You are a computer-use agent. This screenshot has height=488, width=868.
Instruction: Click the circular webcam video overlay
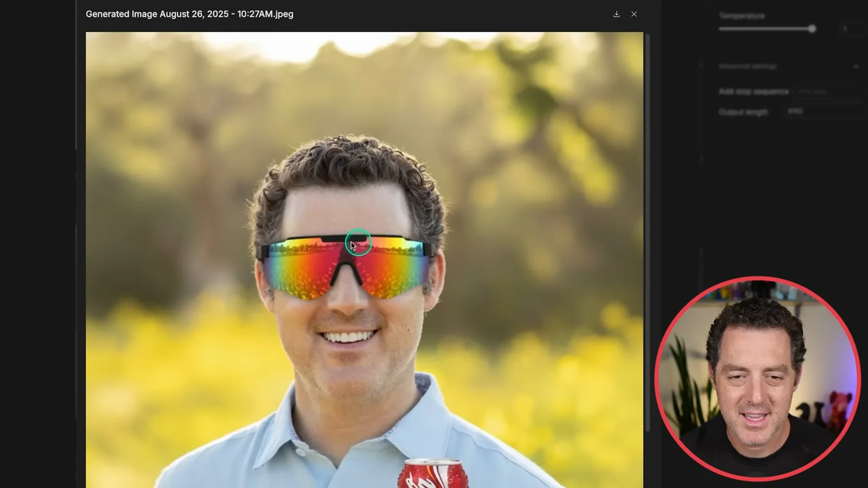tap(757, 379)
